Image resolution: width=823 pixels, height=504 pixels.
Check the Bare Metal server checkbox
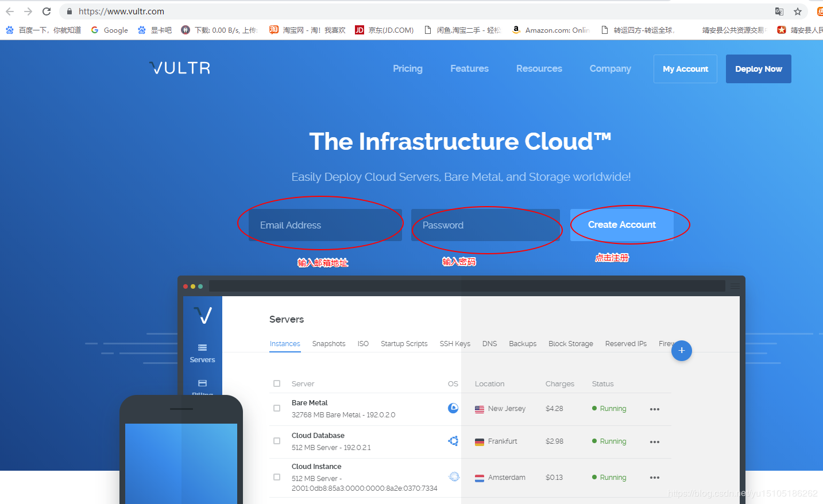click(277, 408)
